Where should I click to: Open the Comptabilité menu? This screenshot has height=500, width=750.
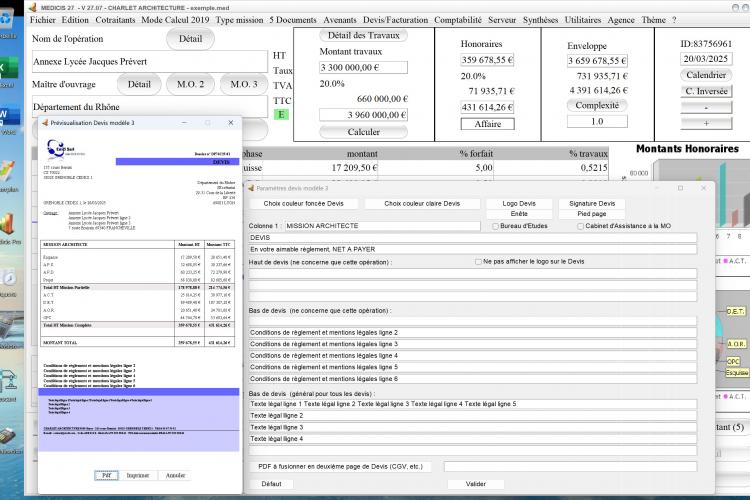(458, 20)
